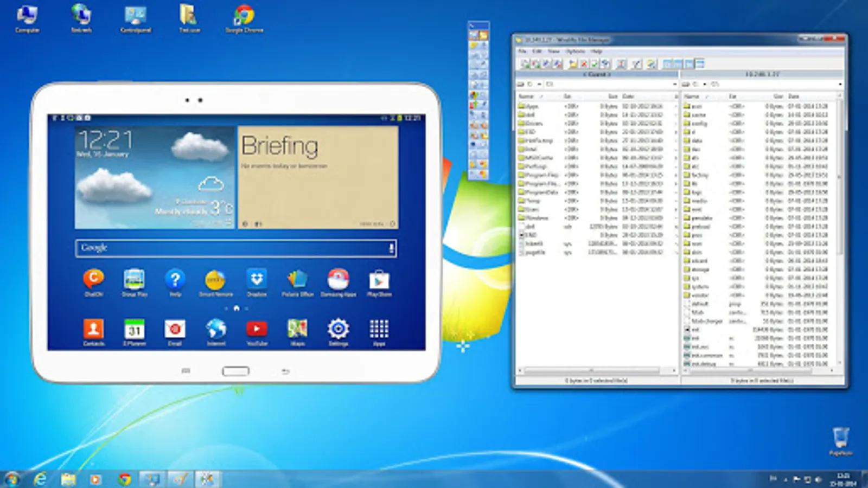Open the Play Store on the tablet
This screenshot has width=868, height=488.
379,279
